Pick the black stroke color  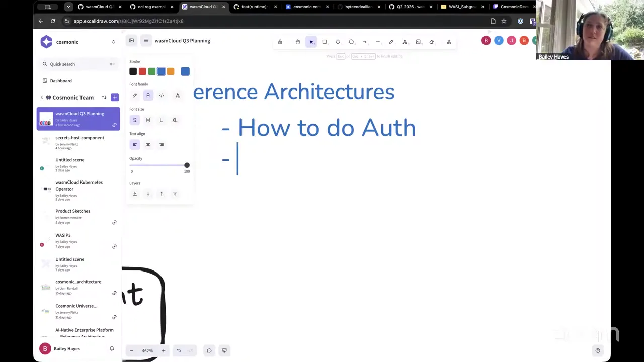pos(133,71)
